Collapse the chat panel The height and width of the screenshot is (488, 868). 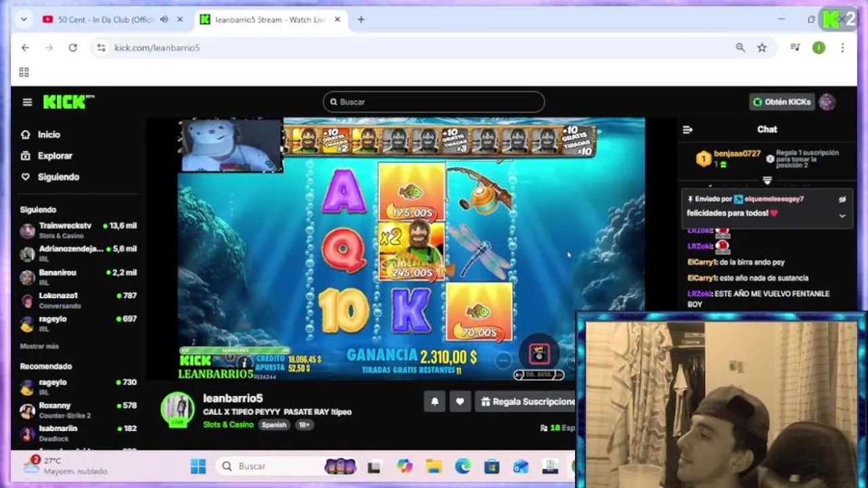tap(688, 129)
